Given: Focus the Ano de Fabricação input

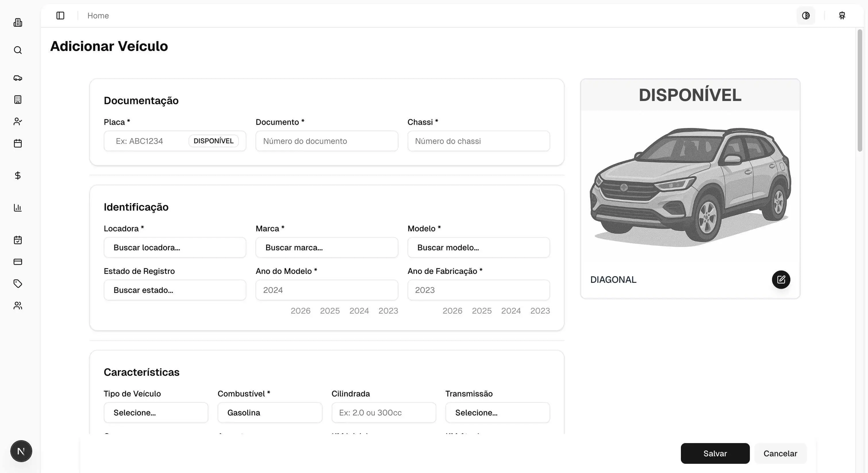Looking at the screenshot, I should click(x=479, y=290).
